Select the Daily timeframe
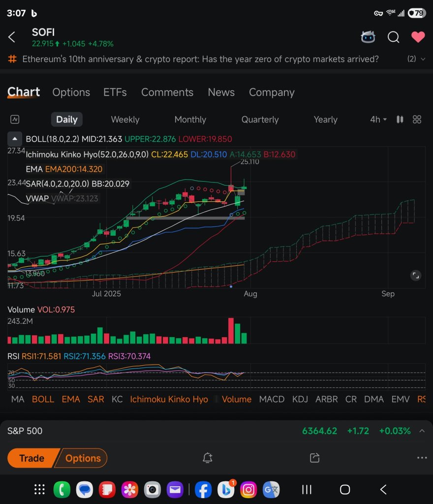Screen dimensions: 433x504 tap(67, 120)
